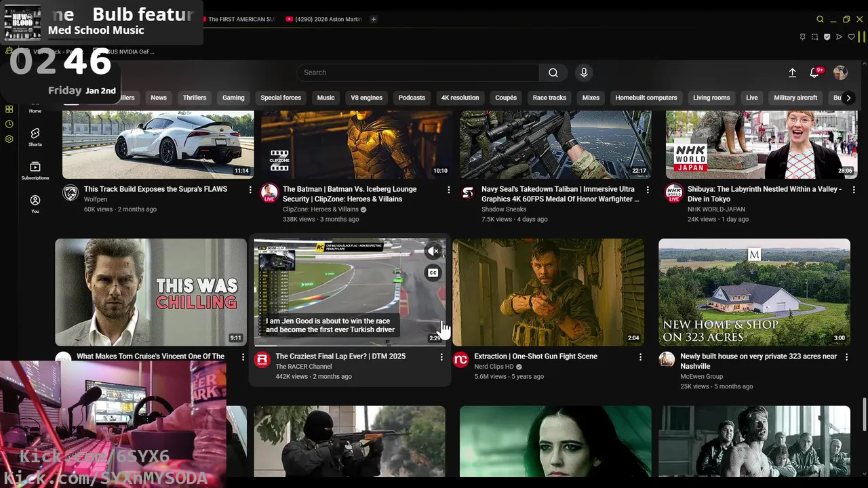This screenshot has width=868, height=488.
Task: Open a new tab with the plus button
Action: tap(374, 19)
